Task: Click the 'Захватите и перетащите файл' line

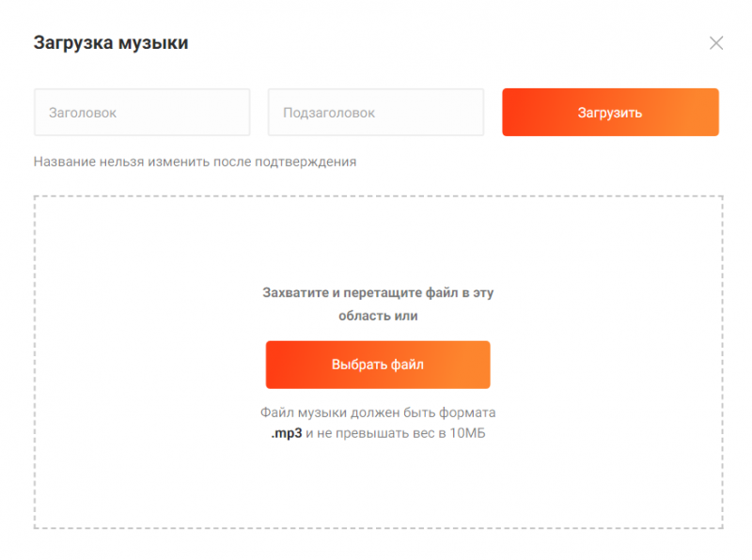Action: click(378, 292)
